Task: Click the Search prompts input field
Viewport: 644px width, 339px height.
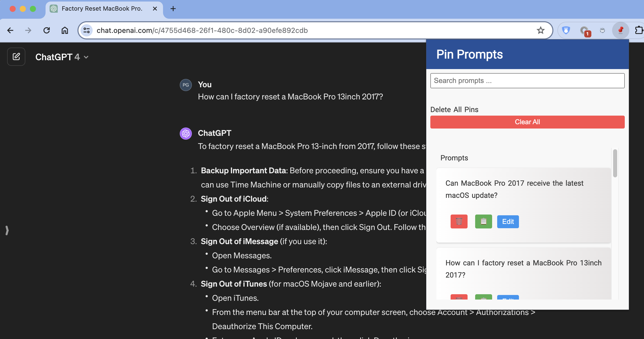Action: click(x=527, y=81)
